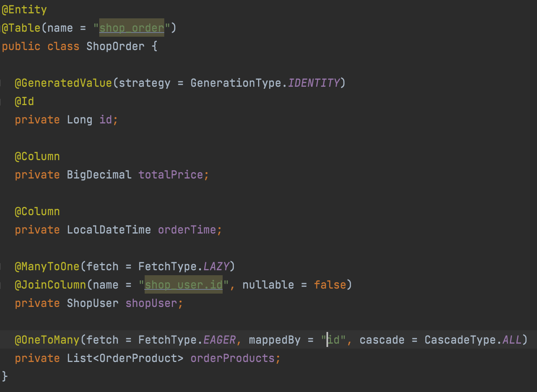The width and height of the screenshot is (537, 392).
Task: Select the orderTime field name
Action: pos(187,230)
